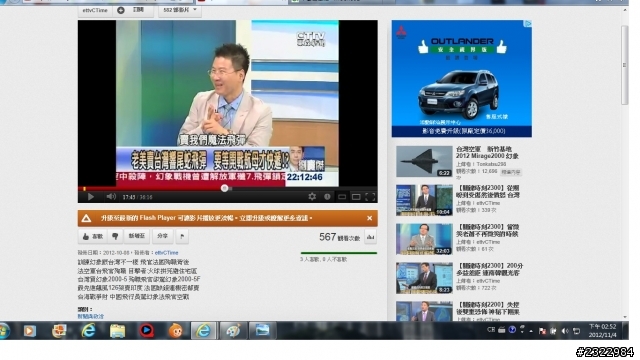Switch to large player size
The image size is (640, 360).
tap(356, 197)
